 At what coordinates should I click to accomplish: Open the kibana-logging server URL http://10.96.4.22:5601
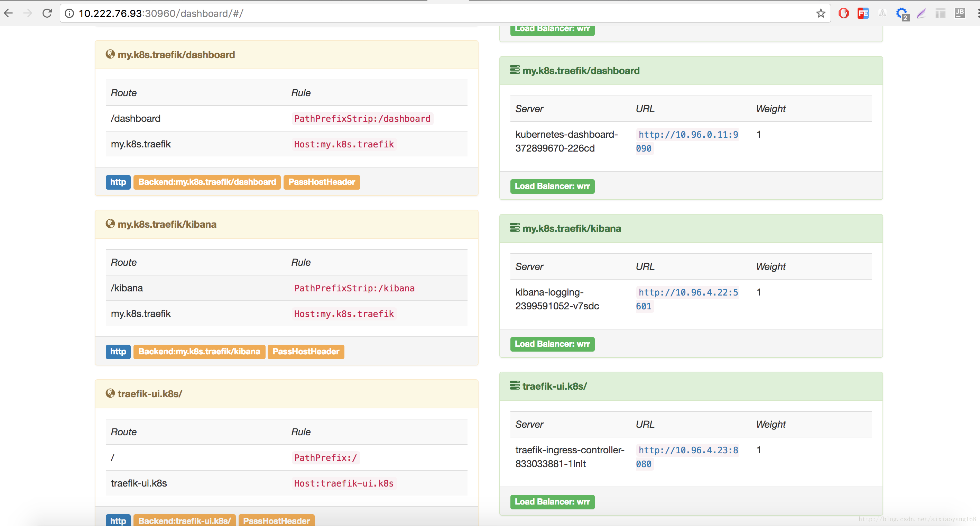687,299
